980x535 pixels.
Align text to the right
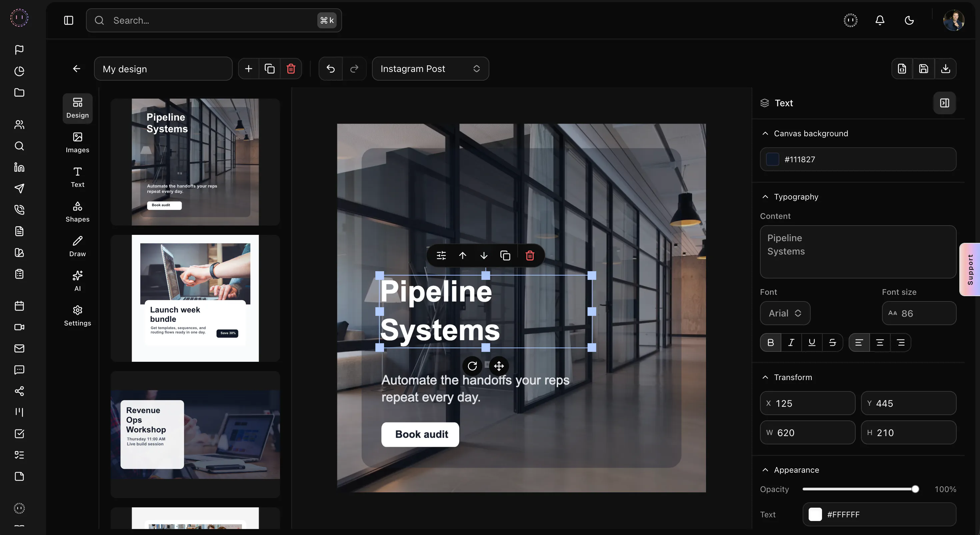coord(900,342)
